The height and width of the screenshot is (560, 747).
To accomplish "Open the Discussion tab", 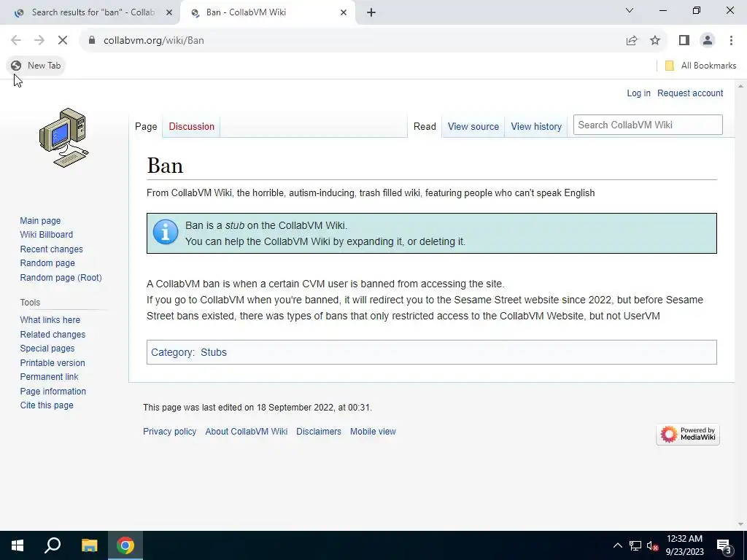I will point(192,126).
